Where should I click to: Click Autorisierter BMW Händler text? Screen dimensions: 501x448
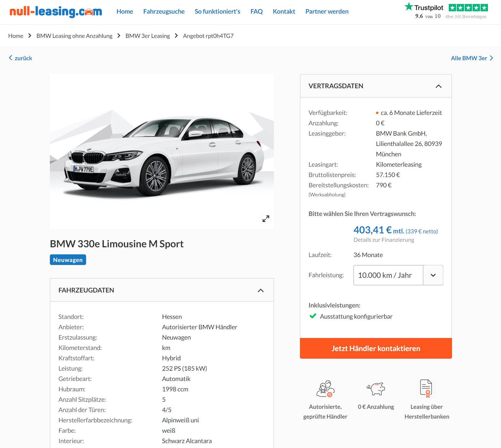pyautogui.click(x=199, y=327)
